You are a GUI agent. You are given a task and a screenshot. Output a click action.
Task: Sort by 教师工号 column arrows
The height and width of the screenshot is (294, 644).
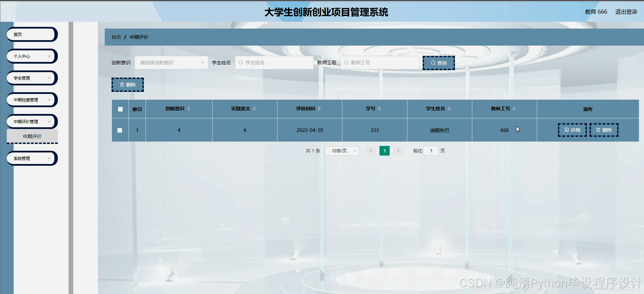[514, 109]
